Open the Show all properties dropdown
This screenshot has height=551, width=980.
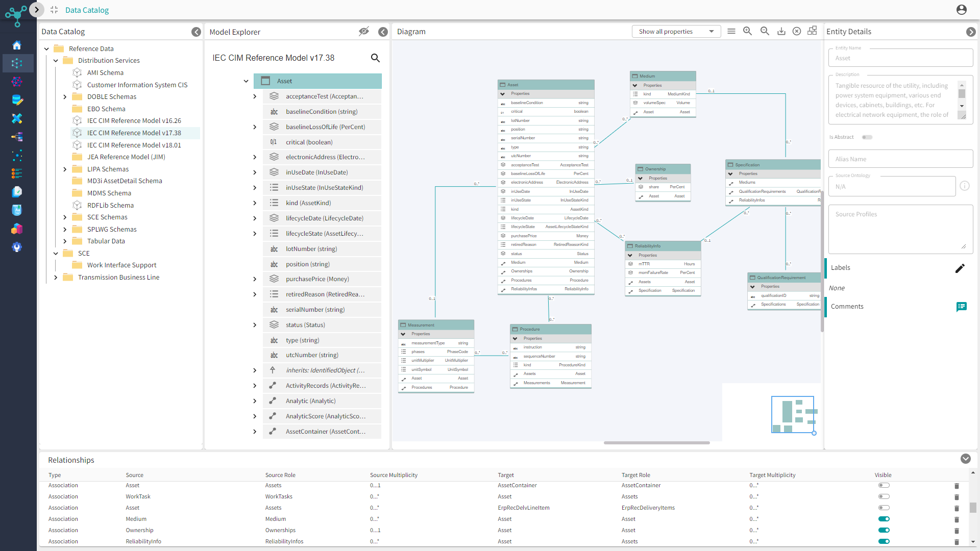(676, 32)
